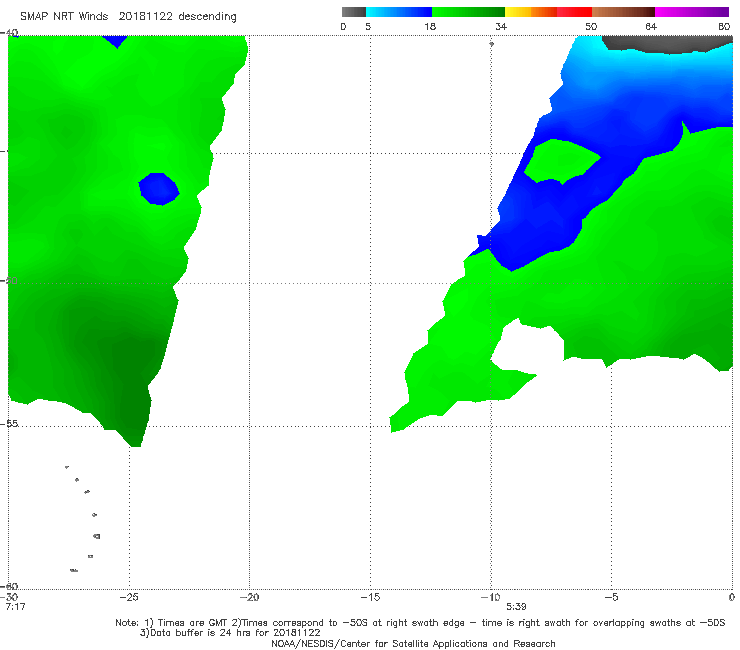
Task: Click the latitude label "-60" on the left axis
Action: click(9, 586)
